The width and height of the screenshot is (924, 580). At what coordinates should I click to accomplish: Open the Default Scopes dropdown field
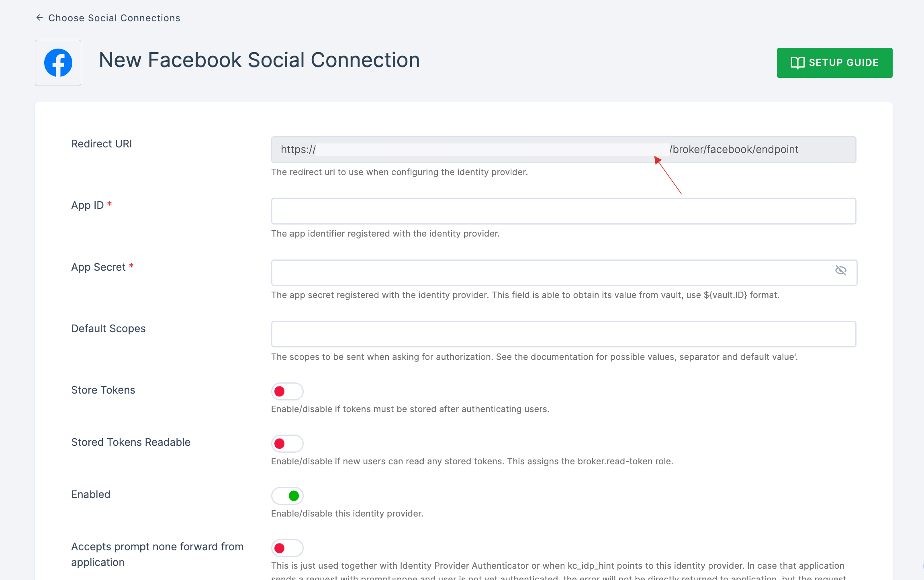tap(564, 334)
